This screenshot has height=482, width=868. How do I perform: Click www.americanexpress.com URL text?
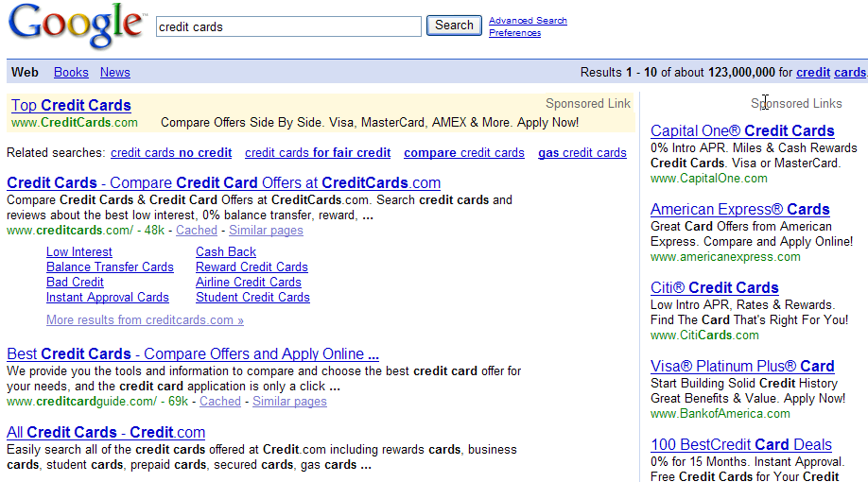pos(725,257)
